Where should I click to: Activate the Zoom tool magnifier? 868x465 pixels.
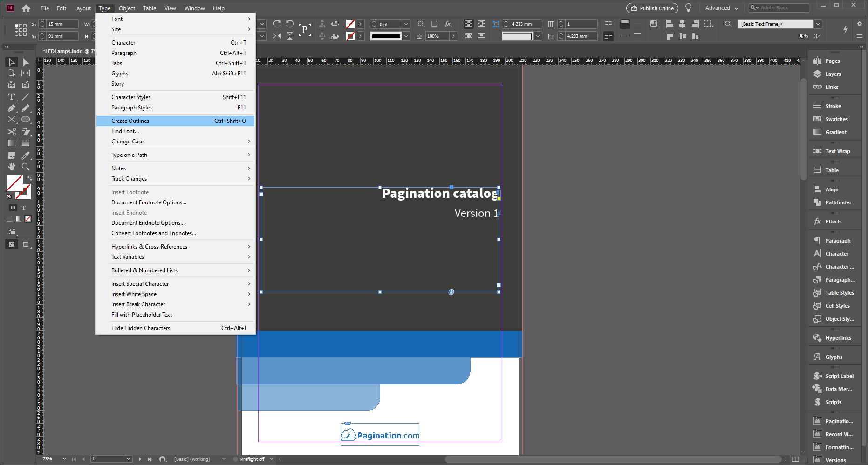coord(26,167)
